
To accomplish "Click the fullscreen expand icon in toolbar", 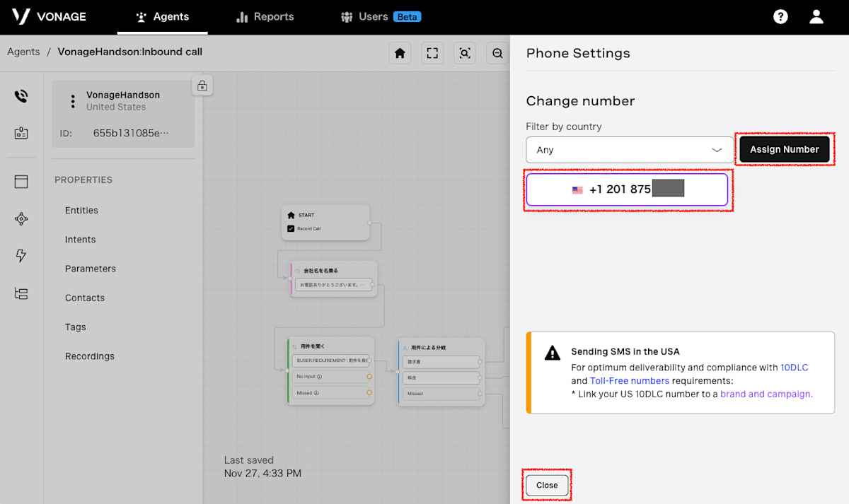I will click(432, 53).
